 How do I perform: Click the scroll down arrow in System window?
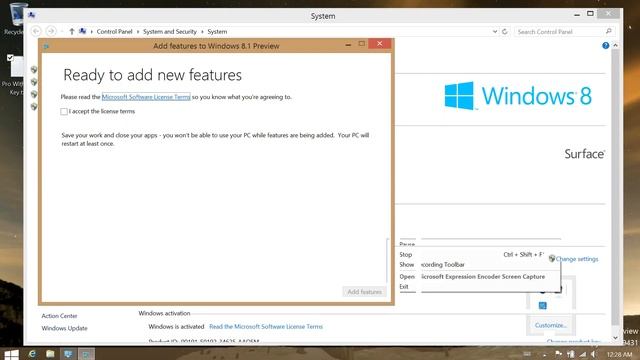[616, 338]
